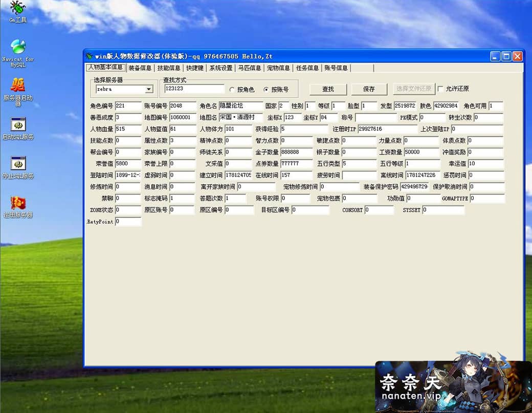
Task: Click the 装备保护密码 field
Action: click(x=414, y=187)
